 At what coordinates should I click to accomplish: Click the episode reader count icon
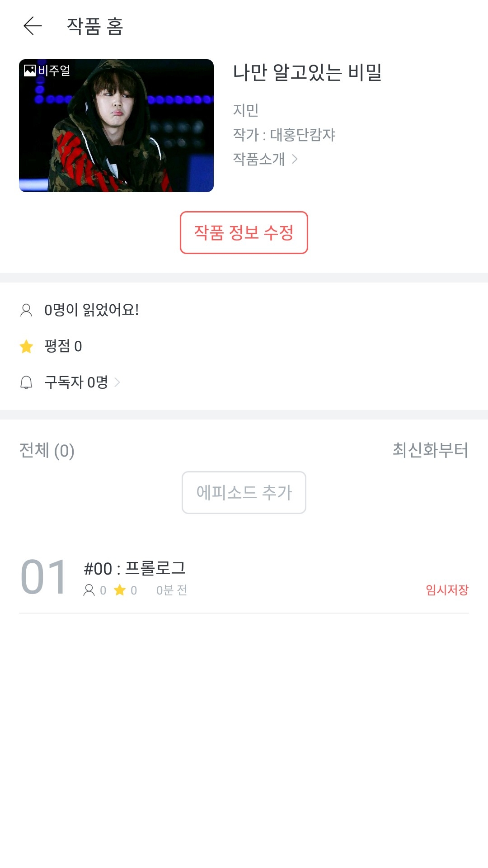(89, 590)
